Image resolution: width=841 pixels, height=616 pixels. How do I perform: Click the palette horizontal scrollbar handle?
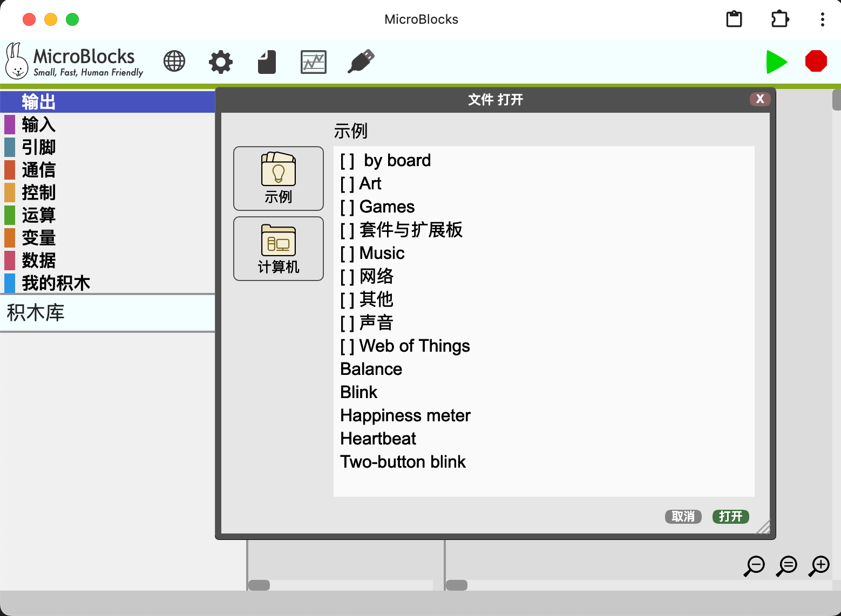[259, 585]
